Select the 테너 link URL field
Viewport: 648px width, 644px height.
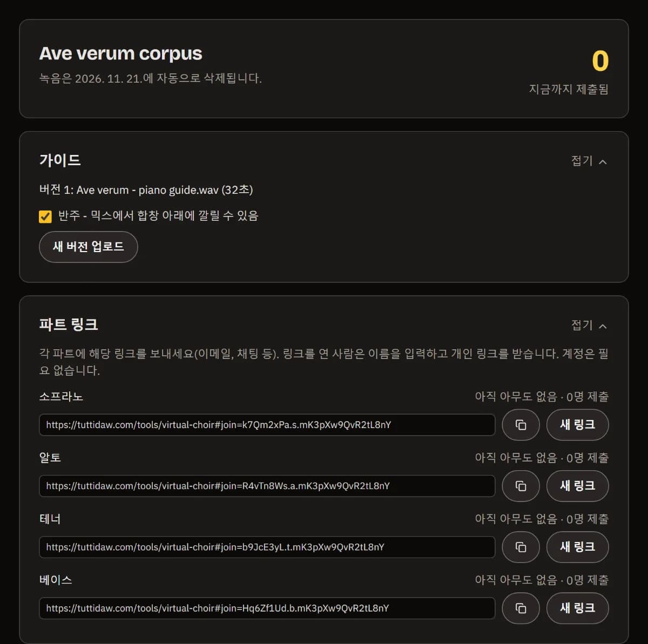[x=267, y=547]
